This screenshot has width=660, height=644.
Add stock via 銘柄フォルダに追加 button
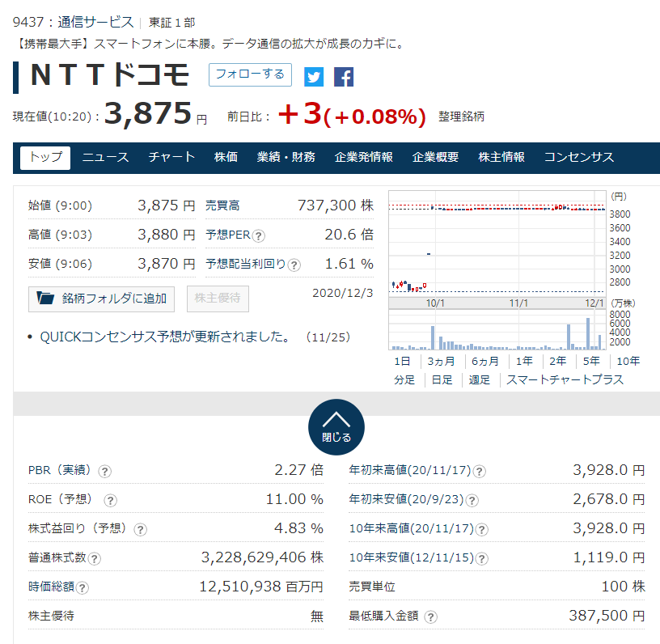point(101,299)
